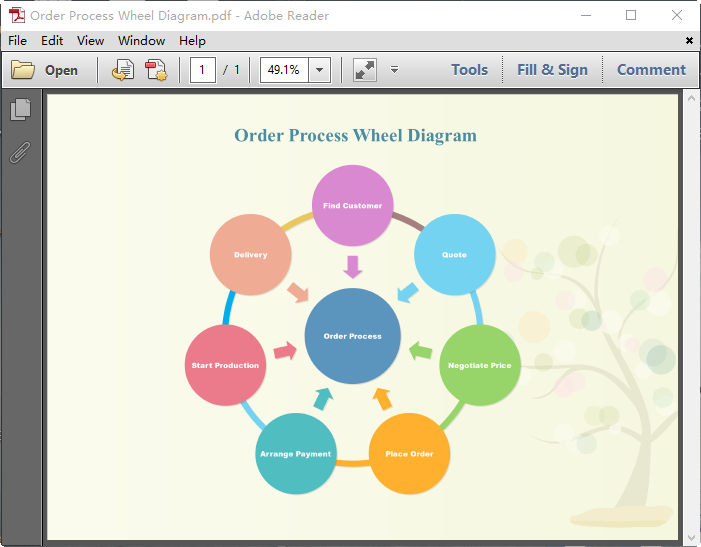Open the Window menu
The height and width of the screenshot is (547, 701).
click(x=141, y=41)
